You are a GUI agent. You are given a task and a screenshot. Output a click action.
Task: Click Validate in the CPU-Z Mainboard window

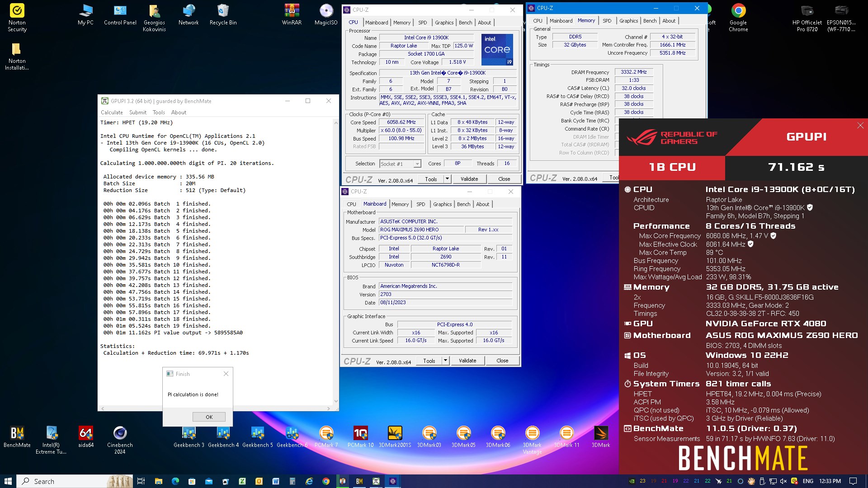[467, 361]
